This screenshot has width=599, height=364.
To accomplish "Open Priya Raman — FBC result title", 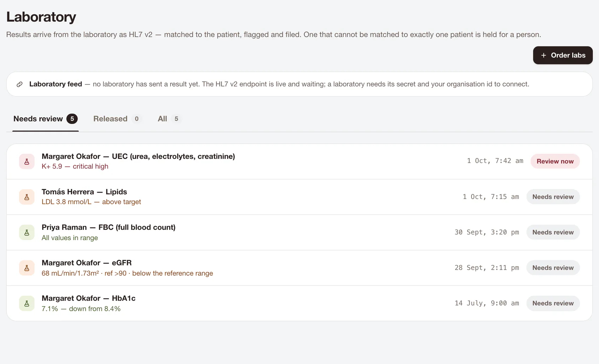I will 109,227.
